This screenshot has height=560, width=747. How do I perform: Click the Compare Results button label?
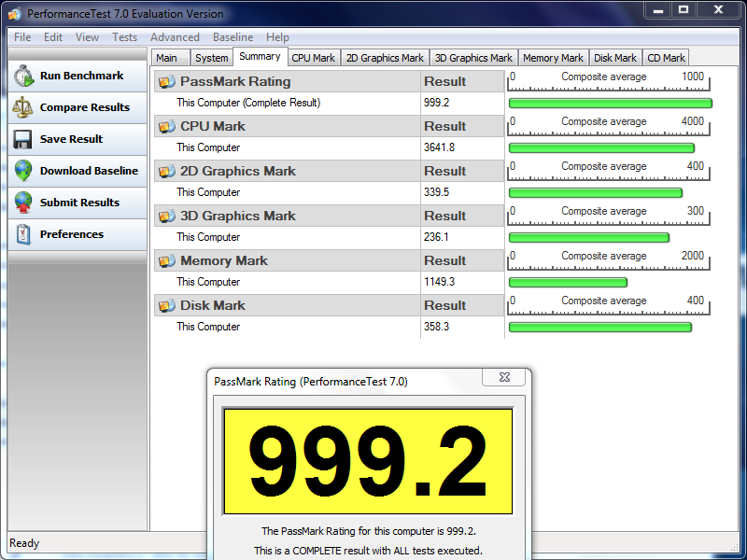(85, 107)
